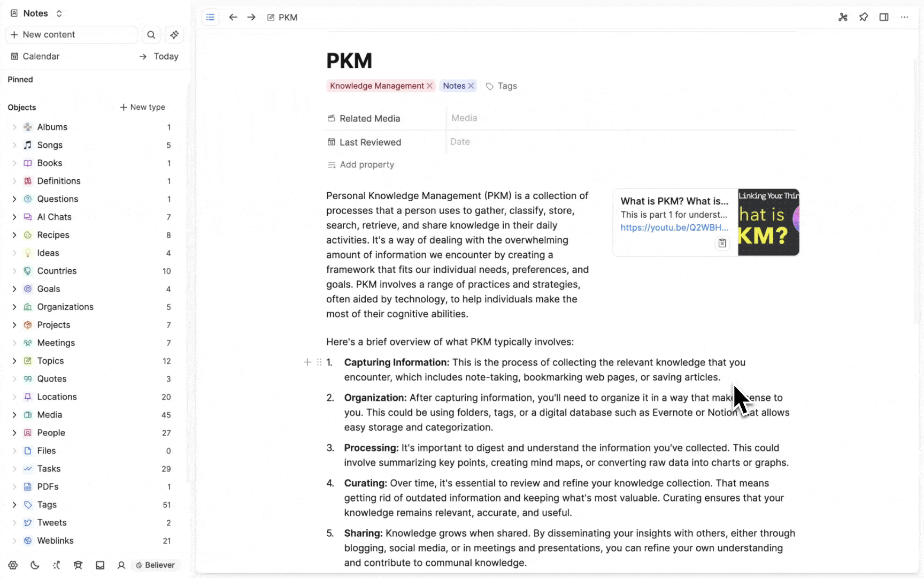Open the three-dot more options menu
Image resolution: width=924 pixels, height=578 pixels.
pyautogui.click(x=904, y=17)
